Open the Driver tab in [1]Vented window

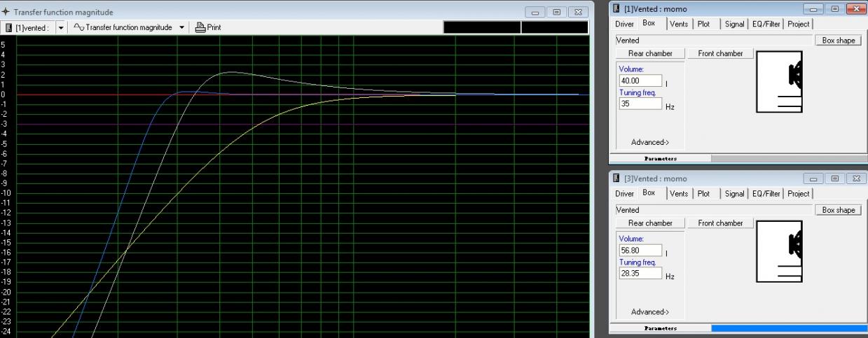click(624, 24)
